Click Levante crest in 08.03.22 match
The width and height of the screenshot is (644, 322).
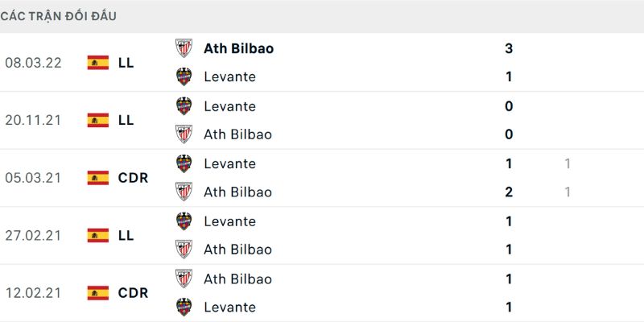point(184,77)
